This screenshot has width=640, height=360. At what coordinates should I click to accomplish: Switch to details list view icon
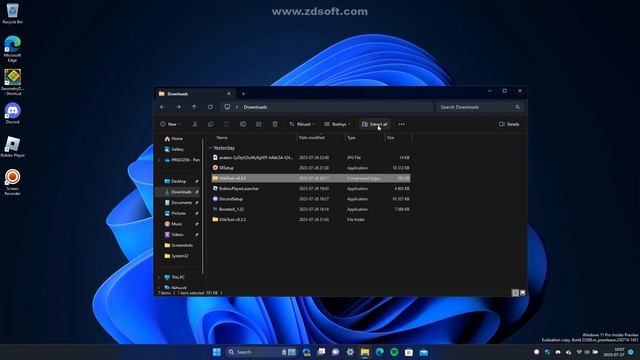(x=516, y=293)
